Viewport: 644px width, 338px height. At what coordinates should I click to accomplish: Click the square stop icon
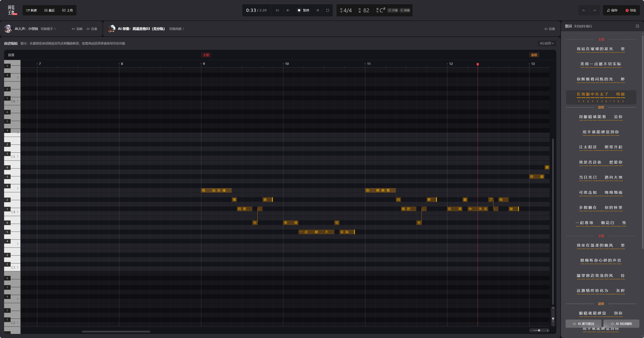tap(327, 10)
